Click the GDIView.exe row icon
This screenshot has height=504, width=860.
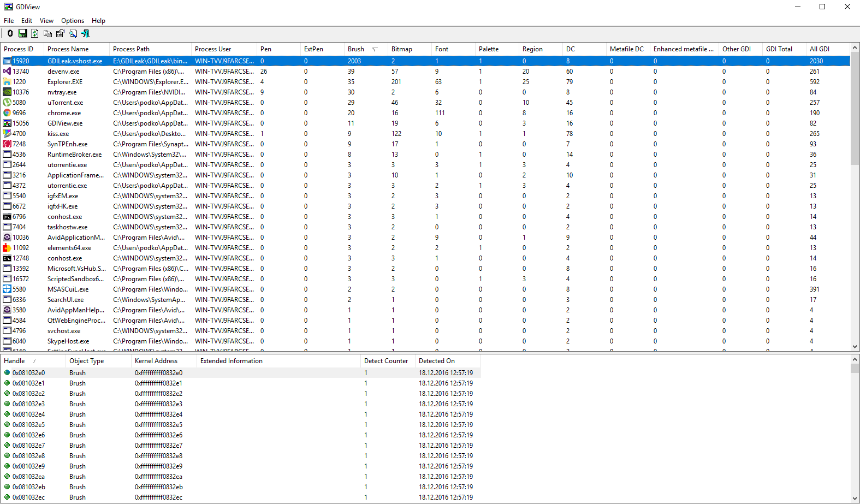click(x=7, y=123)
